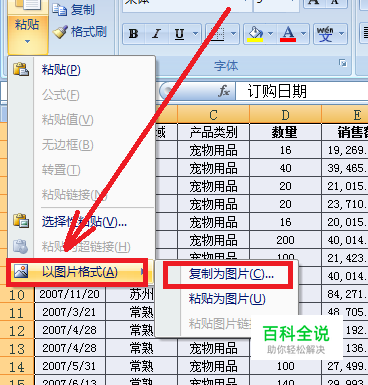Image resolution: width=368 pixels, height=385 pixels.
Task: Open fill color dropdown arrow
Action: [270, 34]
